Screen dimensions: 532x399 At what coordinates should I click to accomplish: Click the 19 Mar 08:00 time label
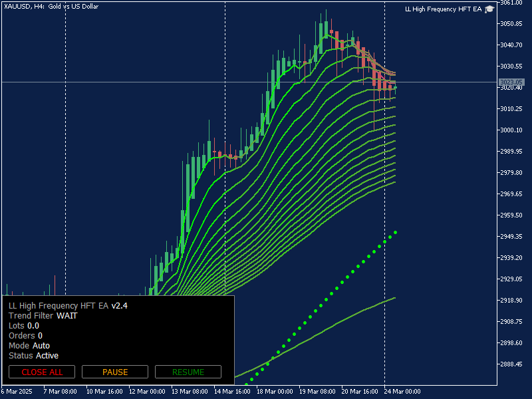click(x=318, y=391)
